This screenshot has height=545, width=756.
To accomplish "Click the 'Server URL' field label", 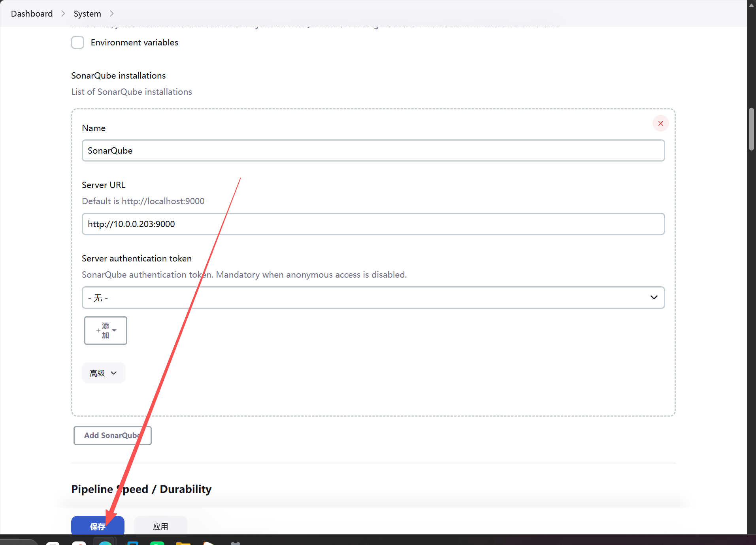I will pos(104,185).
